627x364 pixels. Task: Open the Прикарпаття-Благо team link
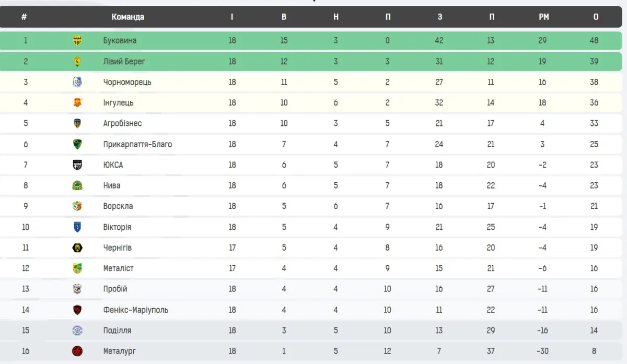click(x=137, y=144)
